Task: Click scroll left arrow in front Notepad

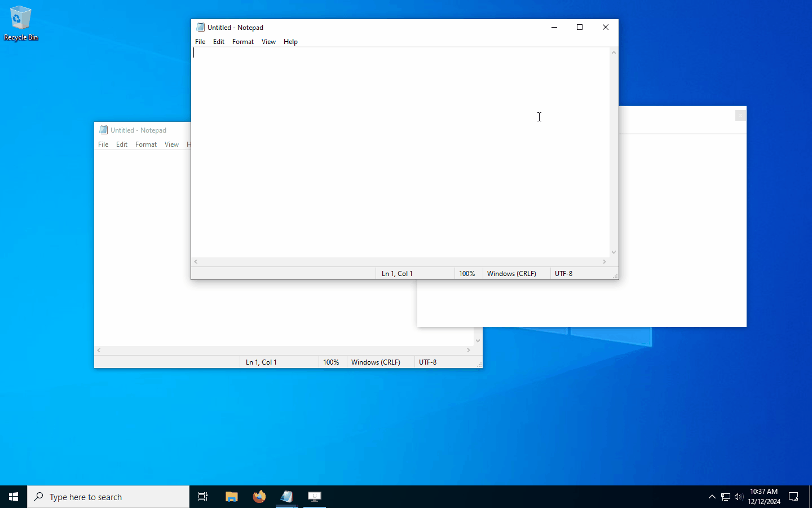Action: coord(196,262)
